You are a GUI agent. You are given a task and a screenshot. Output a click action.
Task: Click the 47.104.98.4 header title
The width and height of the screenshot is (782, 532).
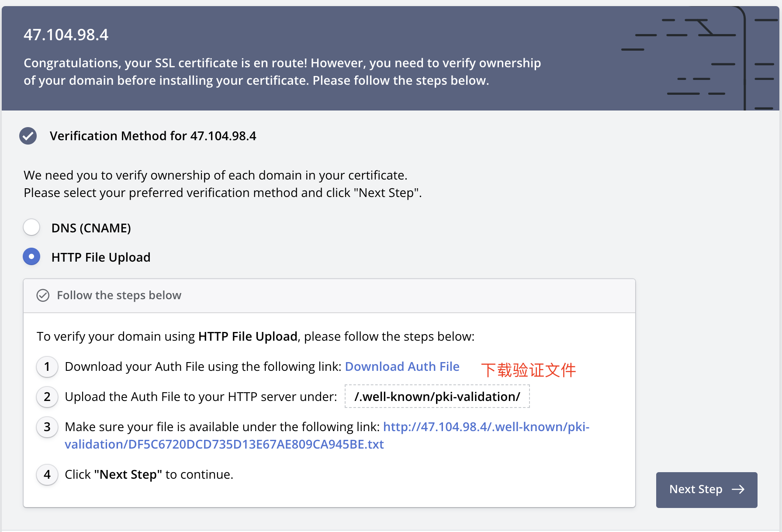point(66,35)
